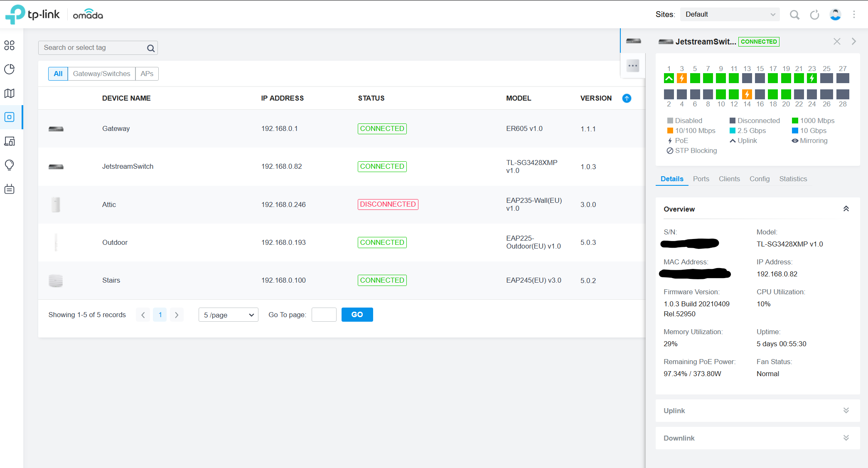Click the switch device tab icon on panel edge
The width and height of the screenshot is (868, 468).
(633, 41)
